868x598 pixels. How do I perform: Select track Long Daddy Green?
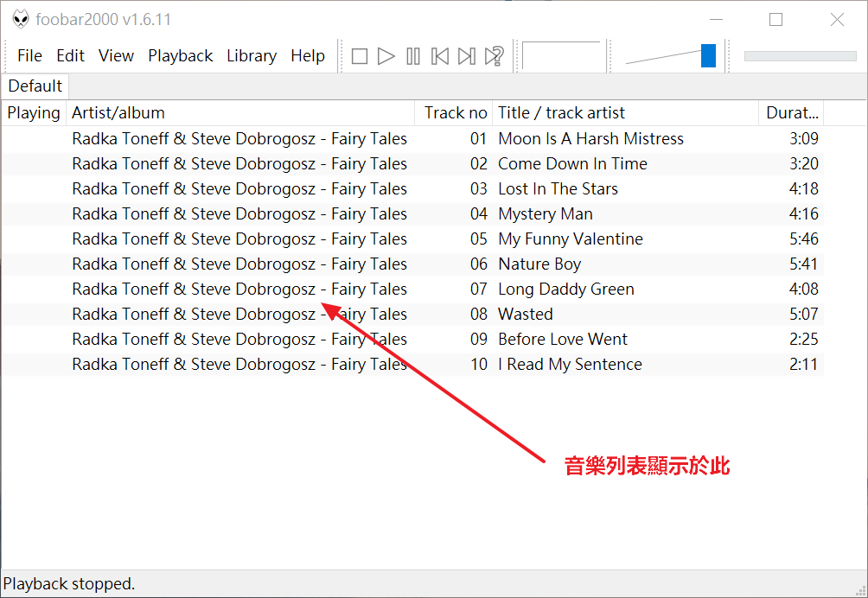[x=412, y=289]
